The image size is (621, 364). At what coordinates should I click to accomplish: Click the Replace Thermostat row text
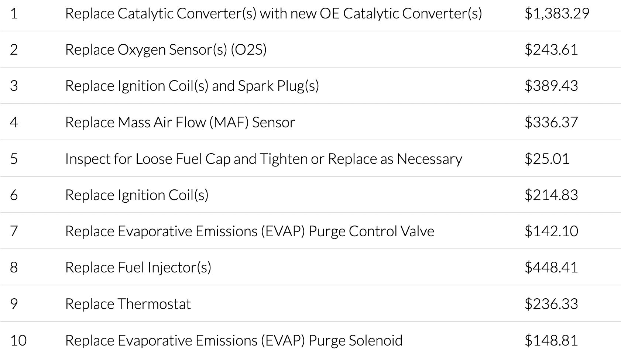point(128,304)
